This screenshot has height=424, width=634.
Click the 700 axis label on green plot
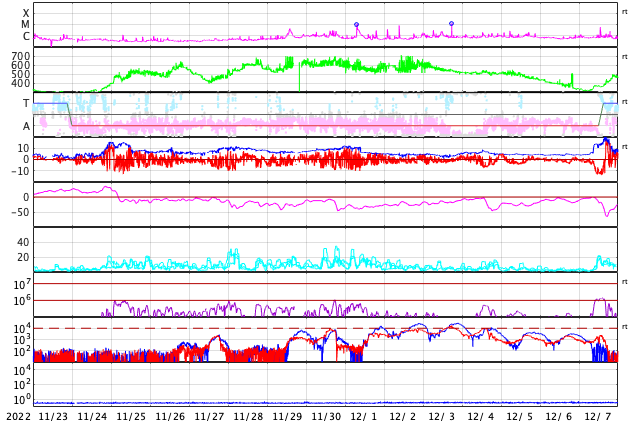coord(21,56)
